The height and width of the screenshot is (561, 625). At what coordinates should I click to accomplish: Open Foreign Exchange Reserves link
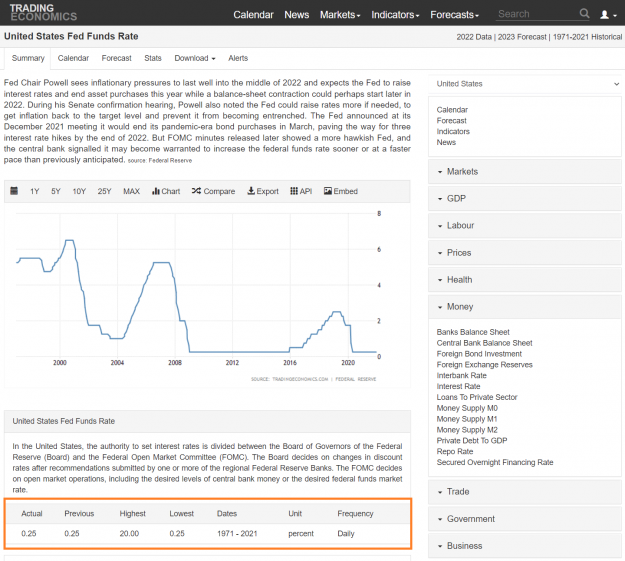coord(484,364)
